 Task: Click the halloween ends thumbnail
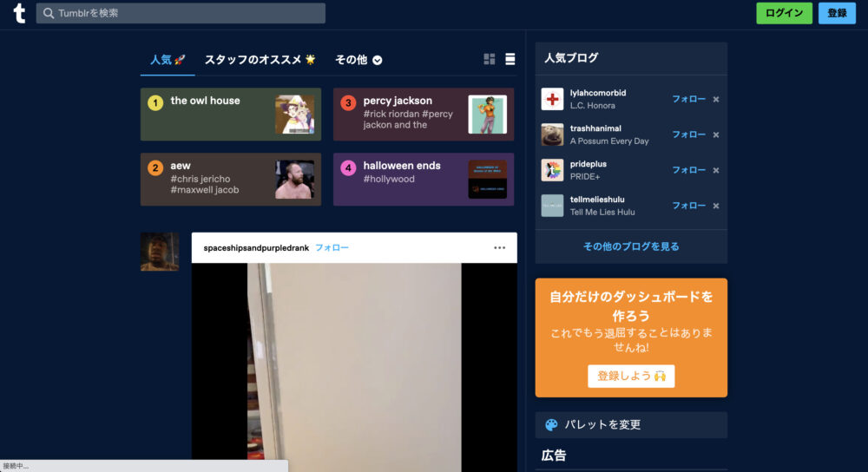[487, 180]
